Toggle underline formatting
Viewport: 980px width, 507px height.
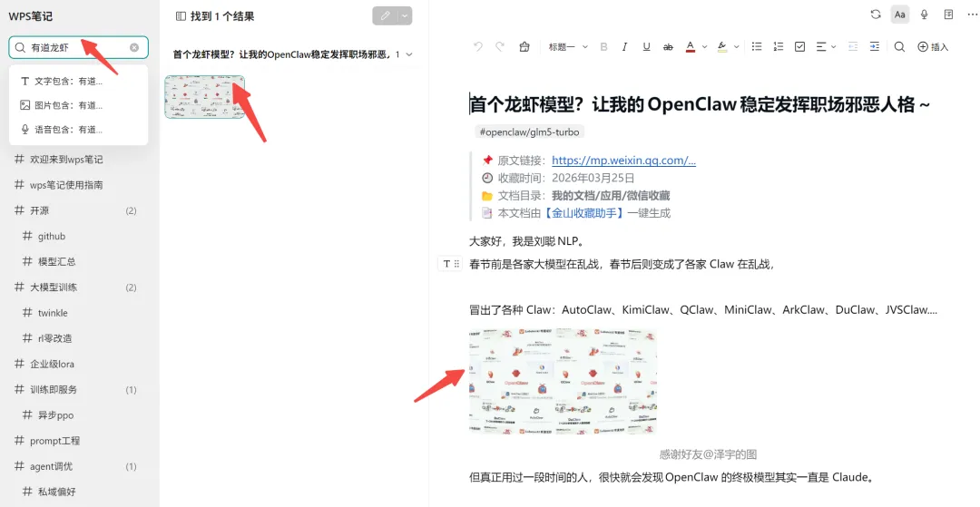click(646, 47)
